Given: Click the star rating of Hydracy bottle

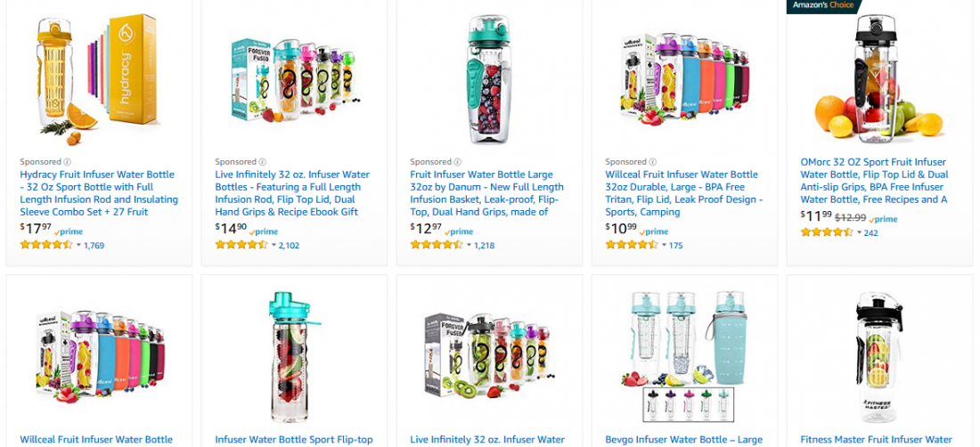Looking at the screenshot, I should coord(46,245).
